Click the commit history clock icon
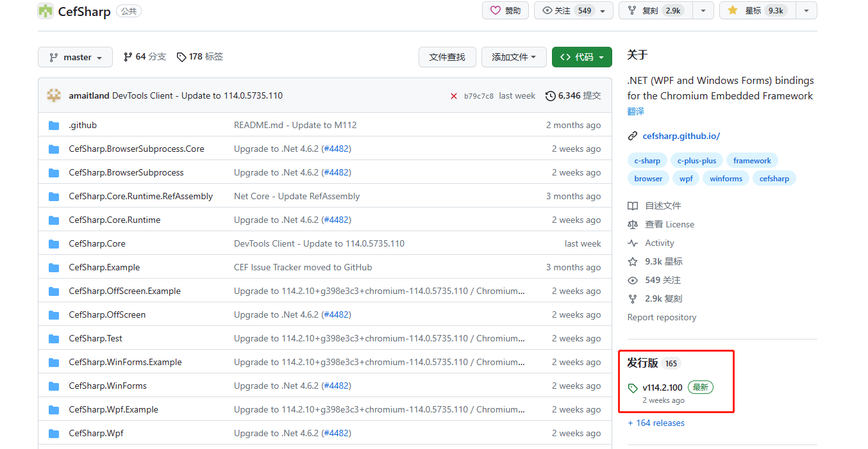 tap(550, 96)
